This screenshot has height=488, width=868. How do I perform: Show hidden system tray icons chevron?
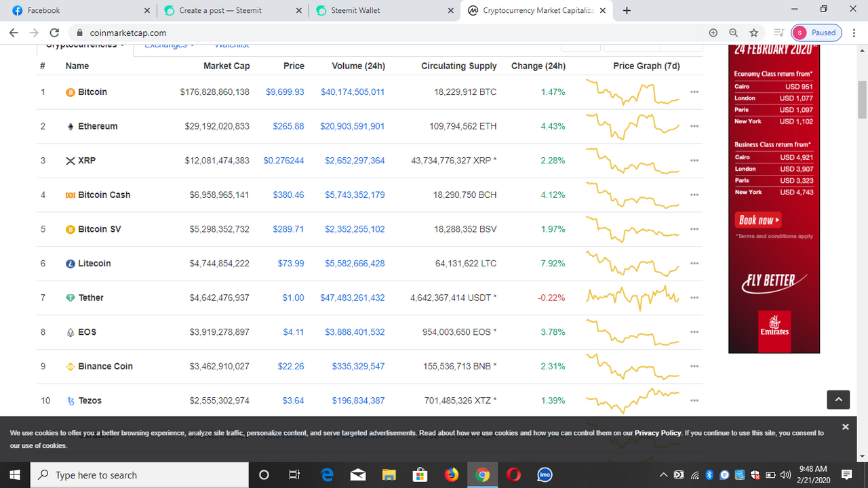664,475
